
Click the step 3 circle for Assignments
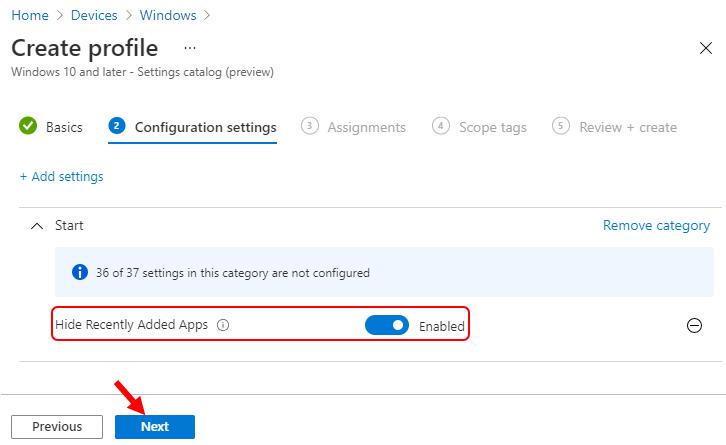coord(310,126)
